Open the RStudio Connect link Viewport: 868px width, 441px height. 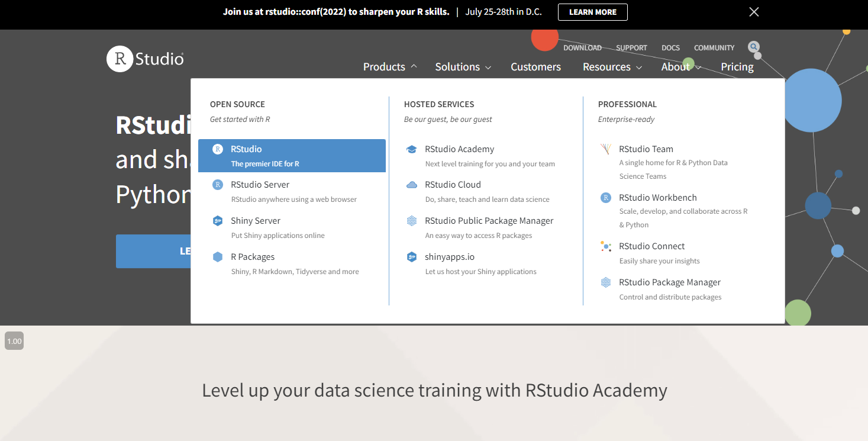[x=652, y=246]
